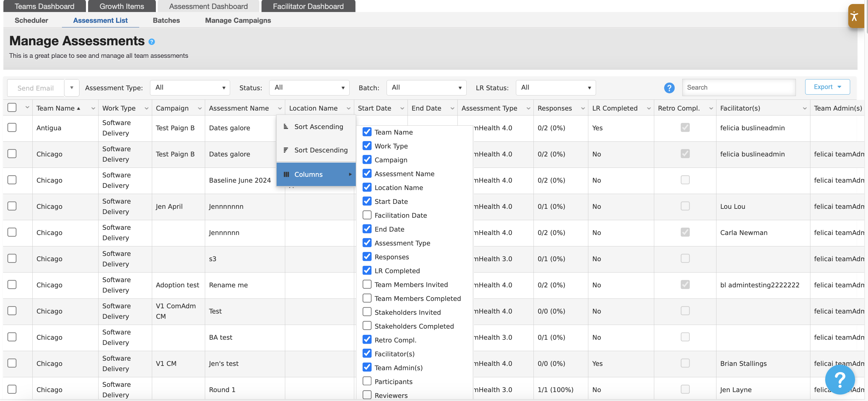Select the Antigua row checkbox
The image size is (868, 401).
click(x=12, y=128)
